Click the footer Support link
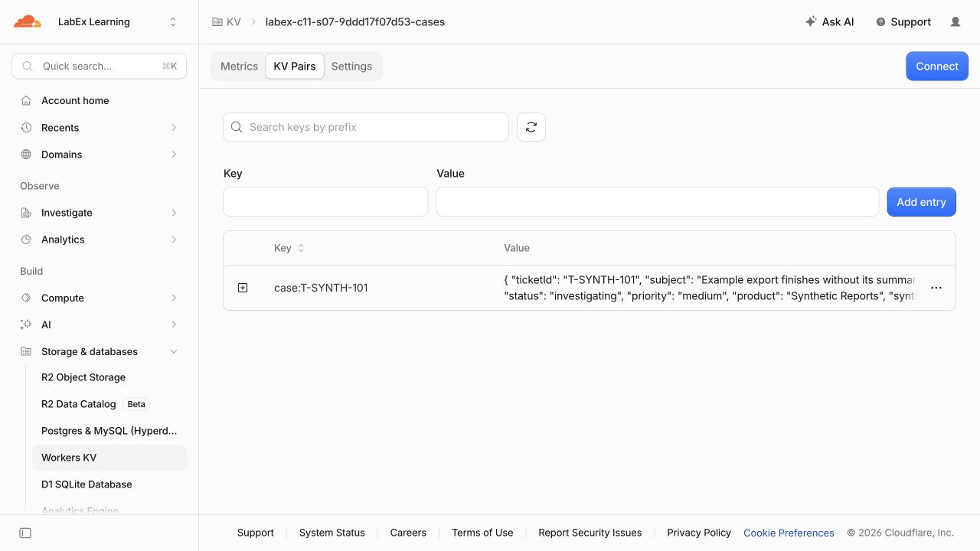980x551 pixels. point(256,533)
